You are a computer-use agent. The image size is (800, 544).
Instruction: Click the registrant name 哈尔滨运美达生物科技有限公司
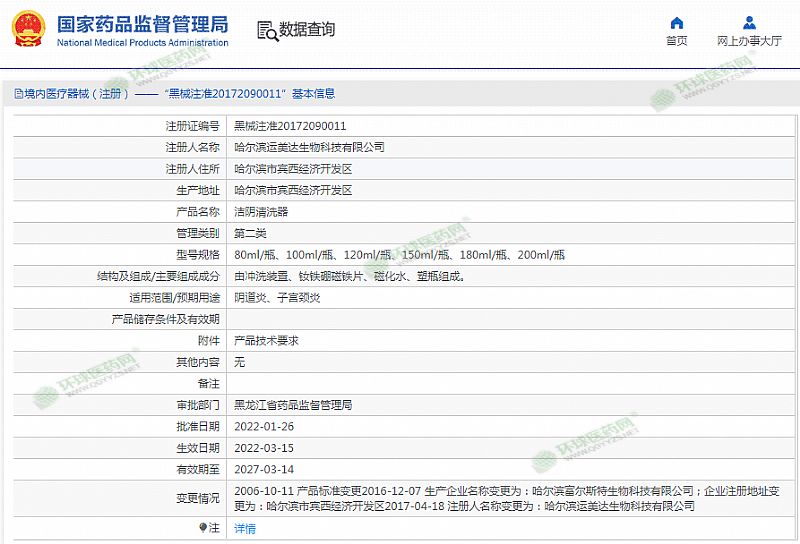coord(308,147)
